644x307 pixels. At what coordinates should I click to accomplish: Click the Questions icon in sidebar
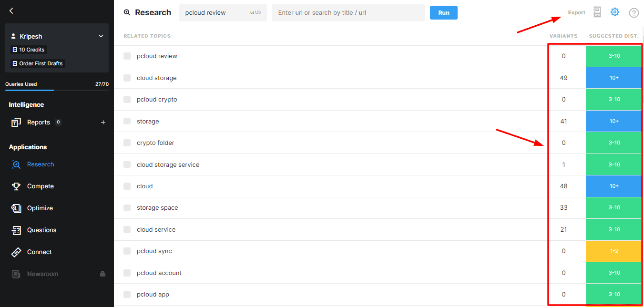(x=16, y=230)
